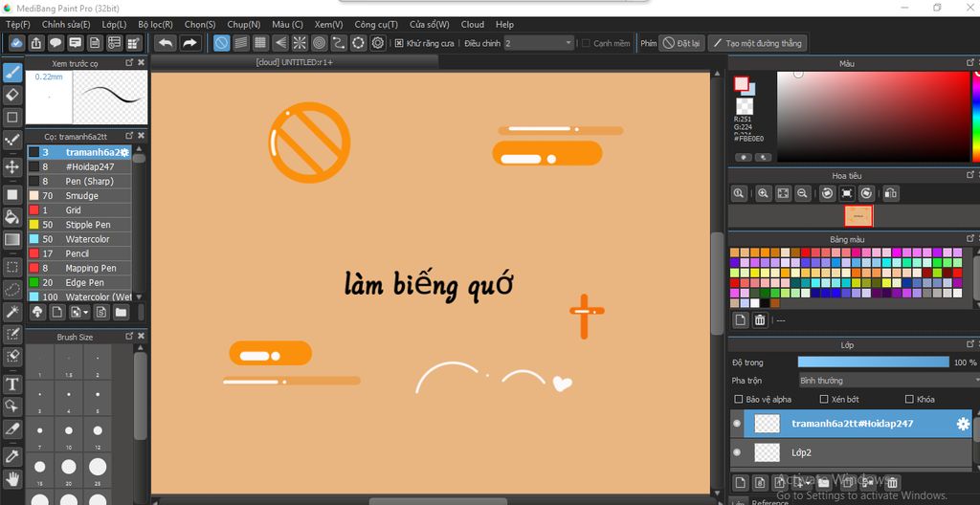Open the Chỉnh sửa(E) menu

(66, 24)
